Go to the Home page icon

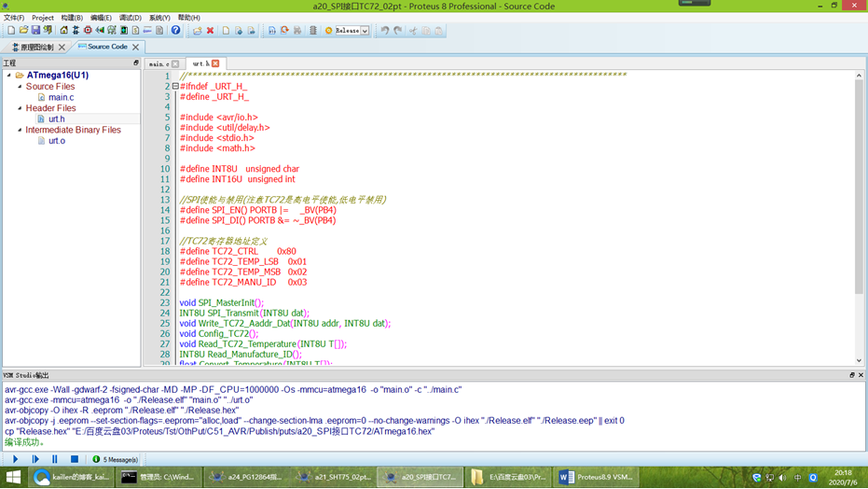pos(63,31)
